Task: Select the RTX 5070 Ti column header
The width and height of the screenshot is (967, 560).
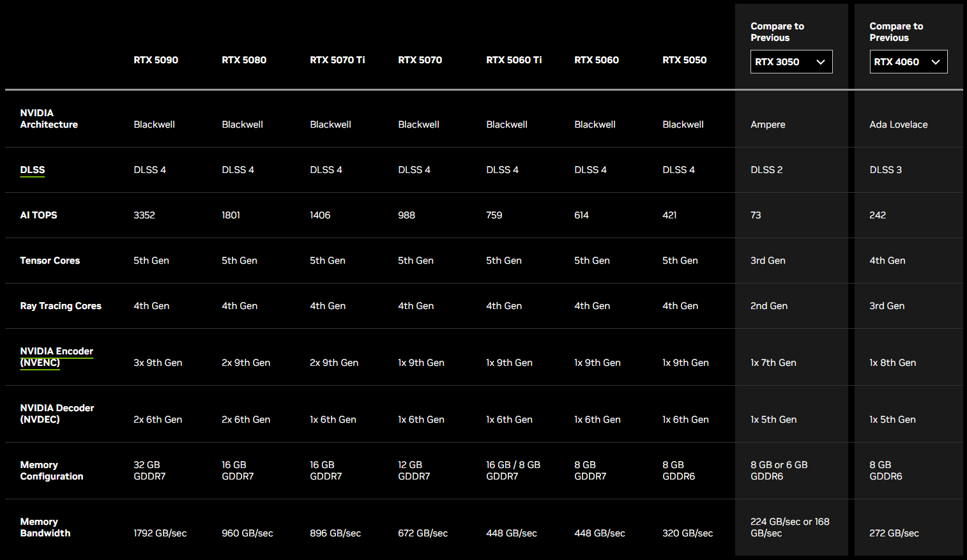Action: (337, 60)
